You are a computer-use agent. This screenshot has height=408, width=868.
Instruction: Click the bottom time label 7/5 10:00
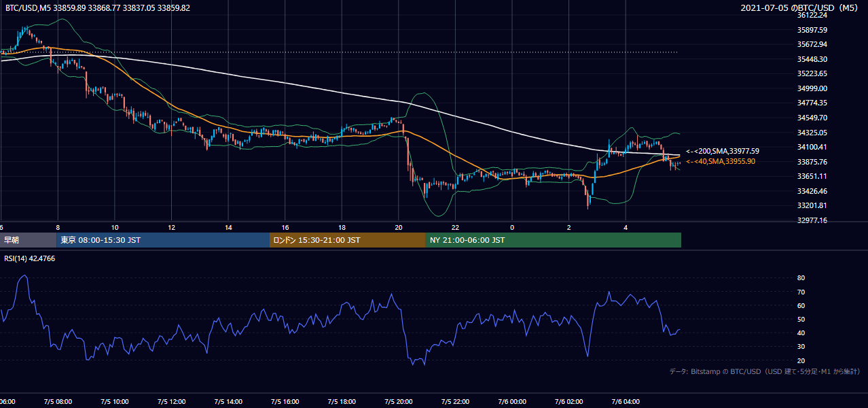coord(115,402)
